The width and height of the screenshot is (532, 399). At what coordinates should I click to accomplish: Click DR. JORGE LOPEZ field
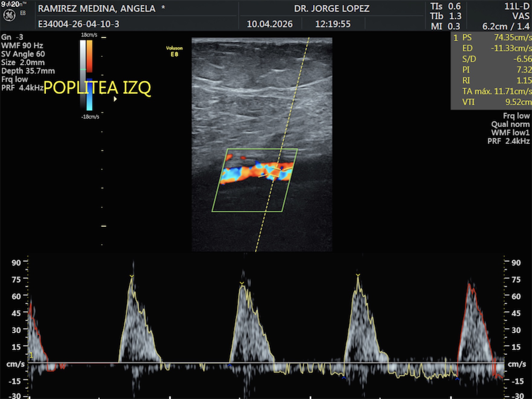[x=332, y=8]
